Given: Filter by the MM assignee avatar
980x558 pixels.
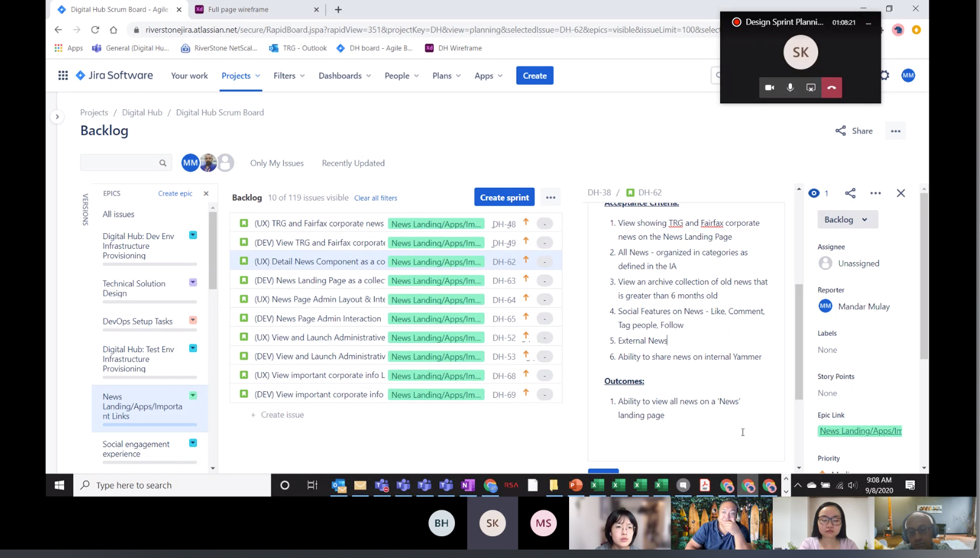Looking at the screenshot, I should (x=190, y=162).
